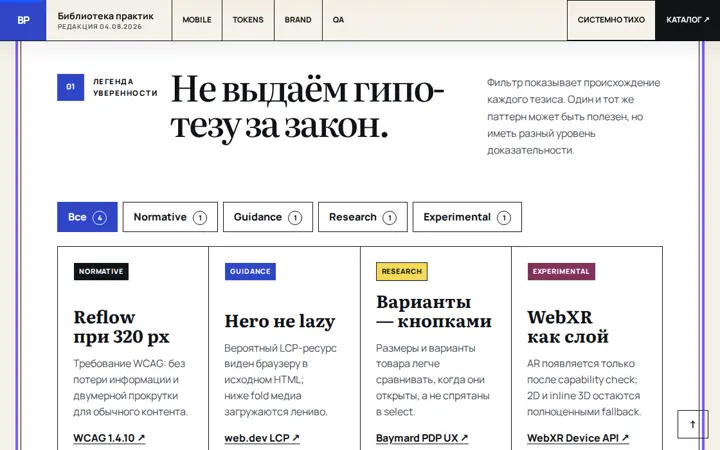Open the QA navigation item
Screen dimensions: 720x450
coord(338,20)
